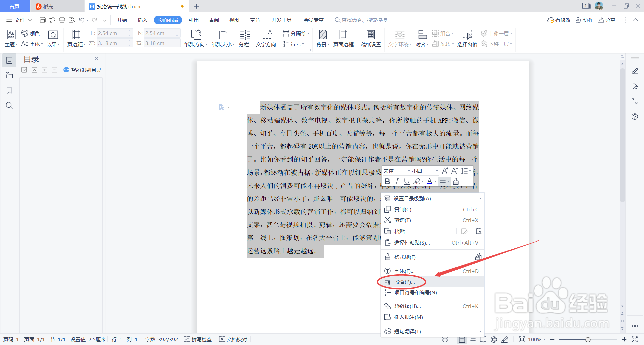The image size is (644, 345).
Task: Choose 复制(C) from context menu
Action: [433, 209]
